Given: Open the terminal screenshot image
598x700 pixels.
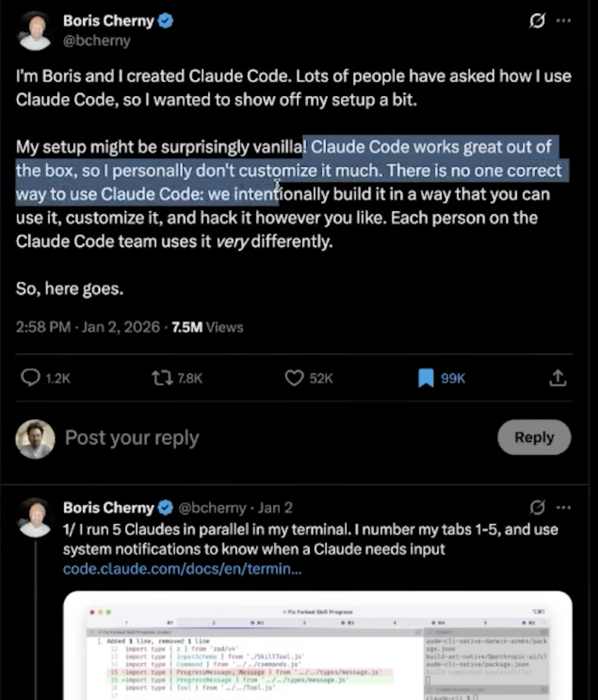Looking at the screenshot, I should (317, 646).
